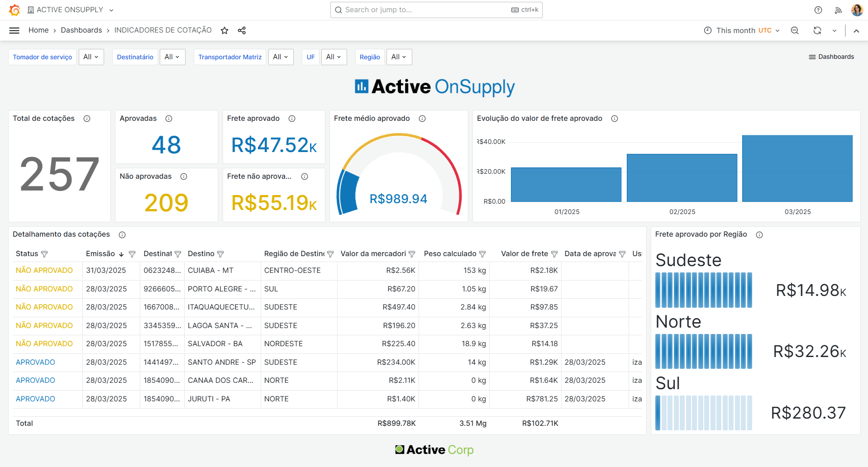Select the Sul bar gauge
This screenshot has height=467, width=868.
704,413
